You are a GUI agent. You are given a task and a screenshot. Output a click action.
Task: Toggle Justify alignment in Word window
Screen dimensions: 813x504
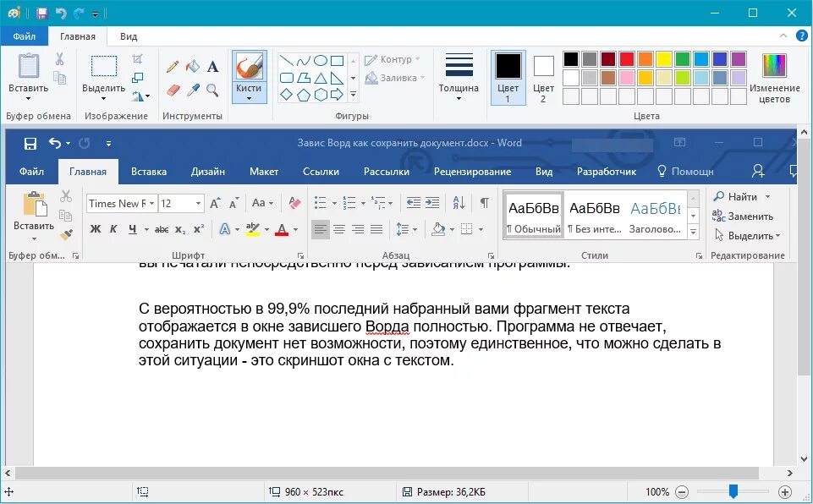[x=376, y=228]
